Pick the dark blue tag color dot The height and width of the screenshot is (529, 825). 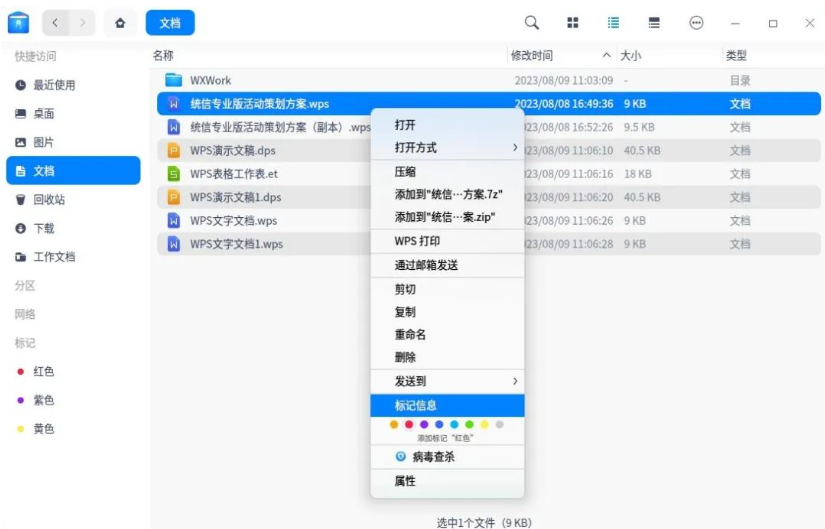(x=439, y=424)
